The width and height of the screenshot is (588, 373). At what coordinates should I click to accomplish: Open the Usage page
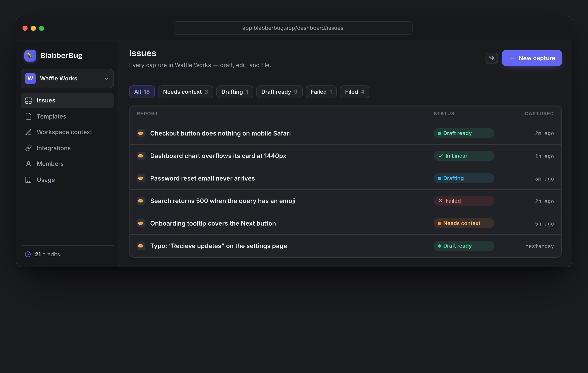pos(67,180)
